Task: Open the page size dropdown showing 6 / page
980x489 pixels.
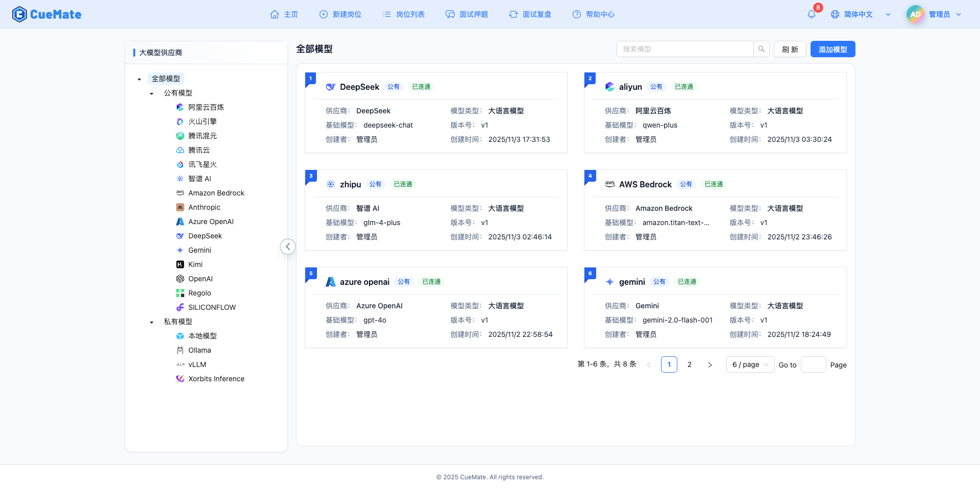Action: 749,364
